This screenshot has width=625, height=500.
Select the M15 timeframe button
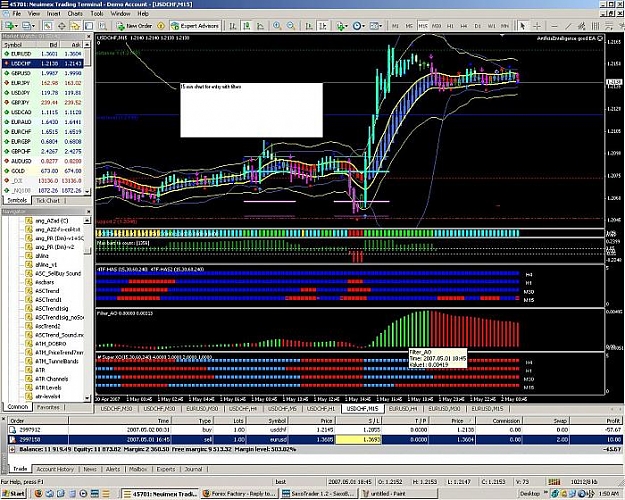[x=423, y=26]
